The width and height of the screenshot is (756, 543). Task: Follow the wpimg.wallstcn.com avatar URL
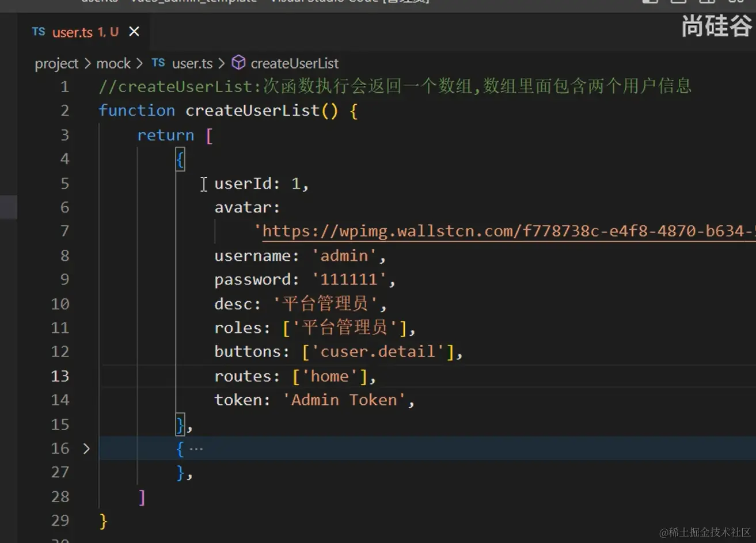[x=508, y=231]
